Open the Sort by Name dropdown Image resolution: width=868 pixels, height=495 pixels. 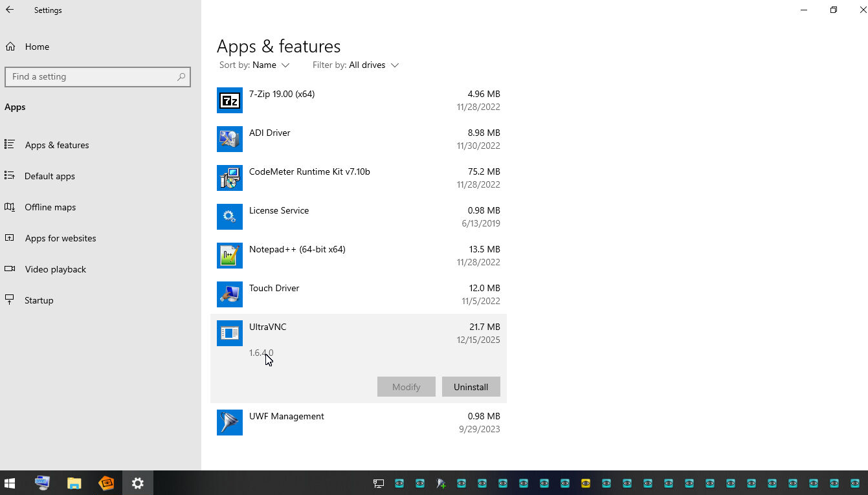(x=254, y=65)
